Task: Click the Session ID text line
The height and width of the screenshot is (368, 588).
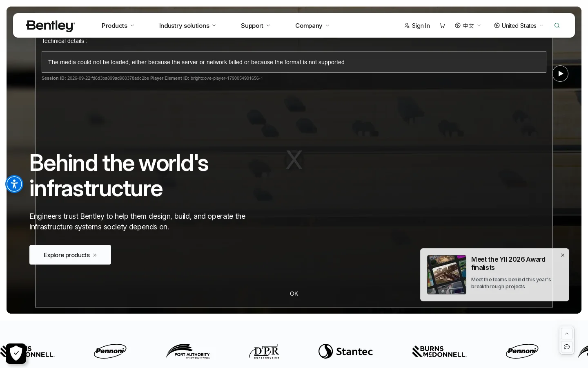Action: point(152,78)
